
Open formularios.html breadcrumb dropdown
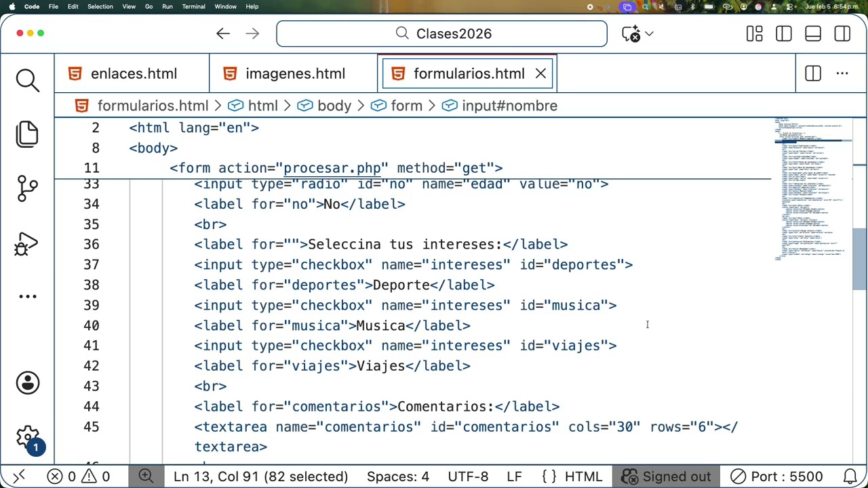(152, 106)
